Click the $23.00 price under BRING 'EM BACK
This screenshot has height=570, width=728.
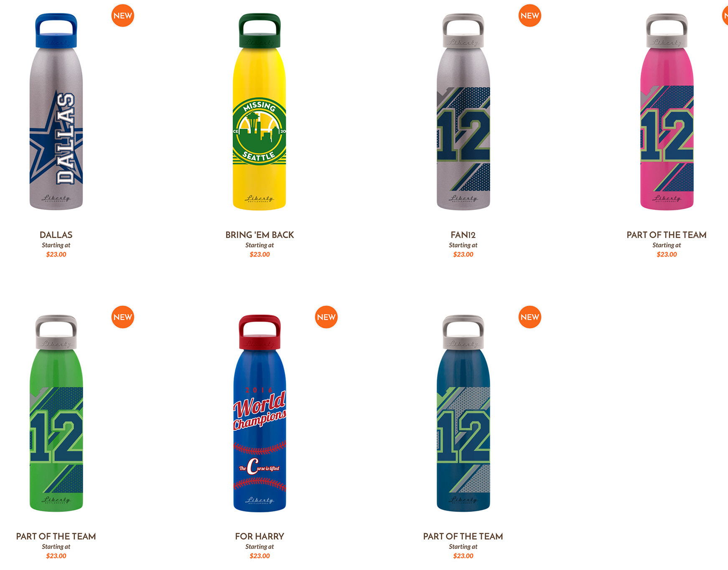[x=260, y=254]
